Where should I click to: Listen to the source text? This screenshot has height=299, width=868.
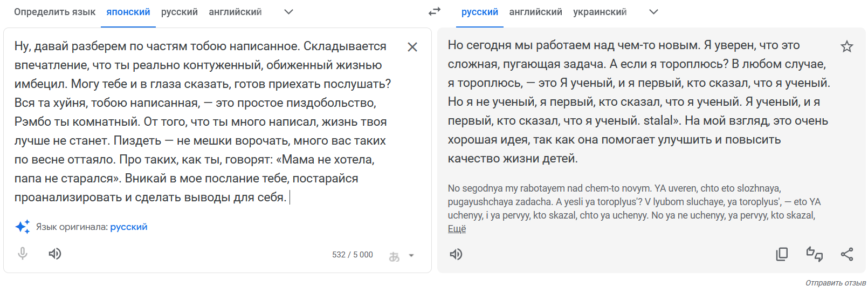(55, 254)
